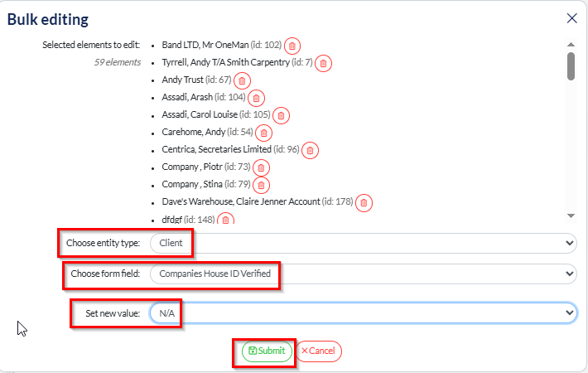Viewport: 588px width, 373px height.
Task: Delete Tyrrell, Andy T/A Smith Carpentry entry
Action: 324,63
